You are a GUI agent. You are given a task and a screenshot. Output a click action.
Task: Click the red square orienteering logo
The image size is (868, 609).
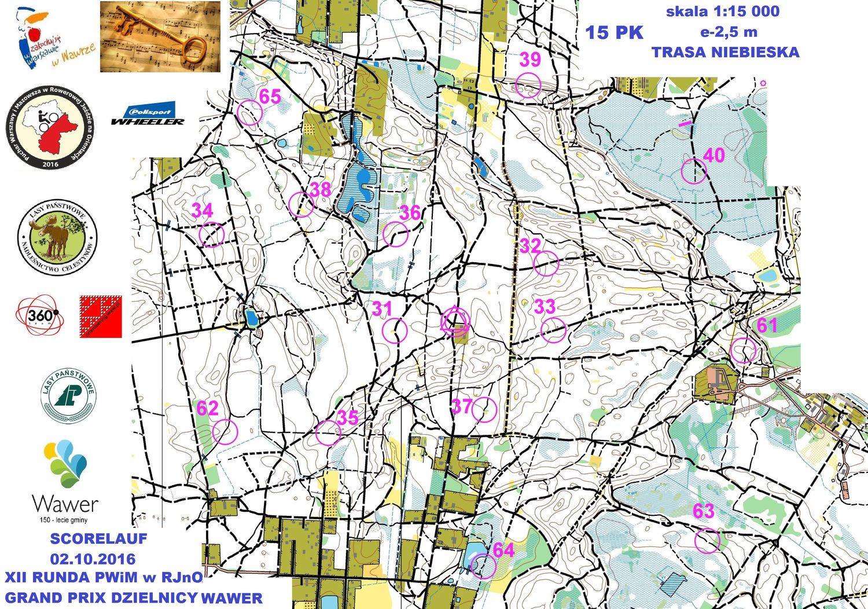click(x=101, y=316)
